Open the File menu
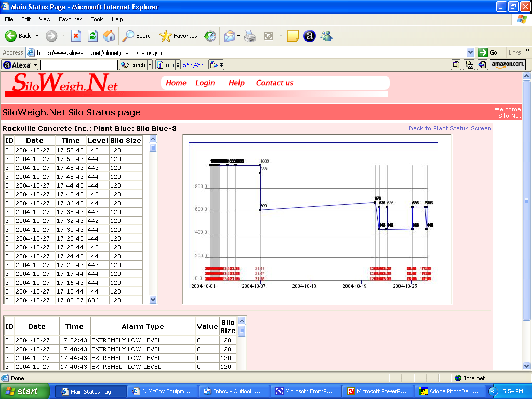Image resolution: width=532 pixels, height=399 pixels. [9, 19]
